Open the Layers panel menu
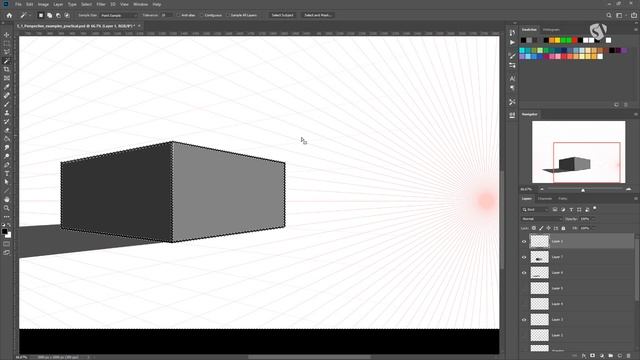Screen dimensions: 640x360 click(x=636, y=199)
